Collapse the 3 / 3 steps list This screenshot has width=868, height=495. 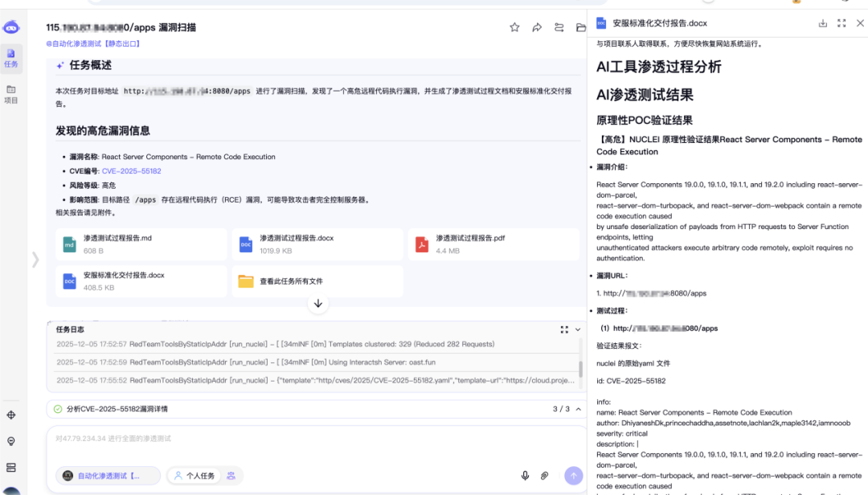(577, 409)
